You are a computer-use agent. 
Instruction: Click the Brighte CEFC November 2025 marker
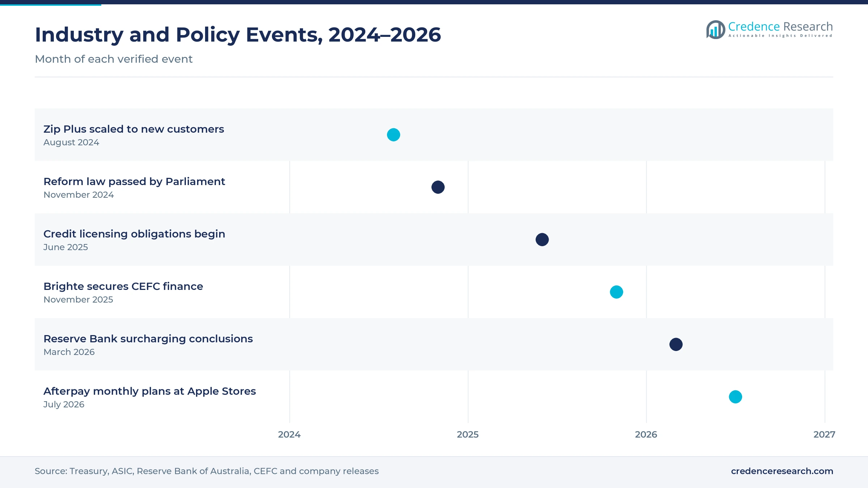click(x=617, y=292)
